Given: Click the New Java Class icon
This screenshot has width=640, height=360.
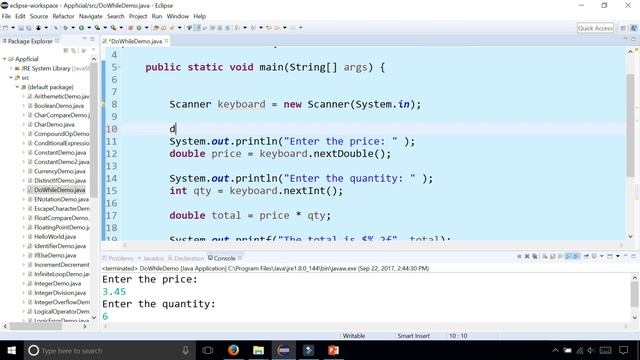Looking at the screenshot, I should [x=139, y=28].
